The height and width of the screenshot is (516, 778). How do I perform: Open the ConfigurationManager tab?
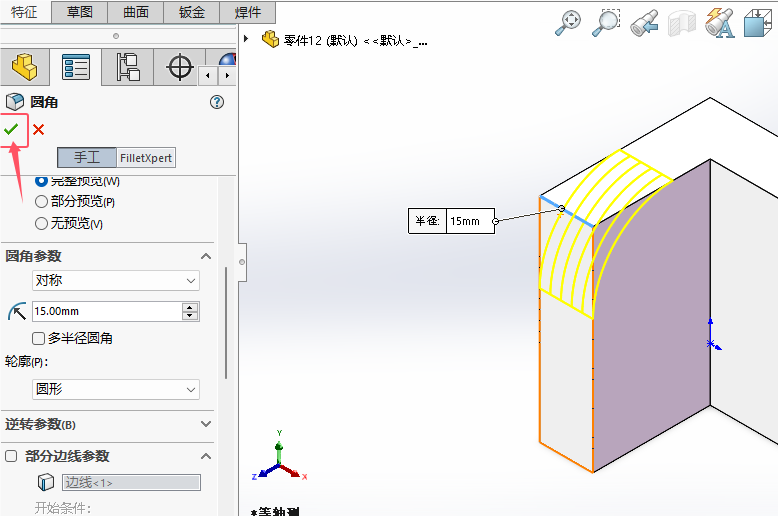[128, 66]
